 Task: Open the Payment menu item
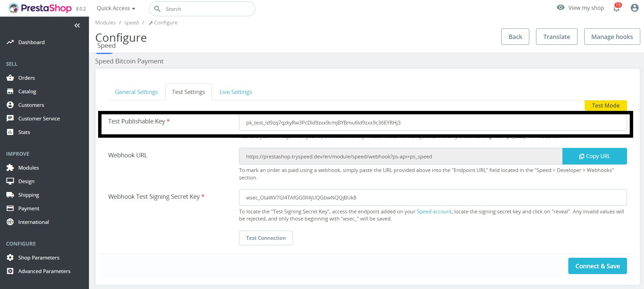pos(29,208)
